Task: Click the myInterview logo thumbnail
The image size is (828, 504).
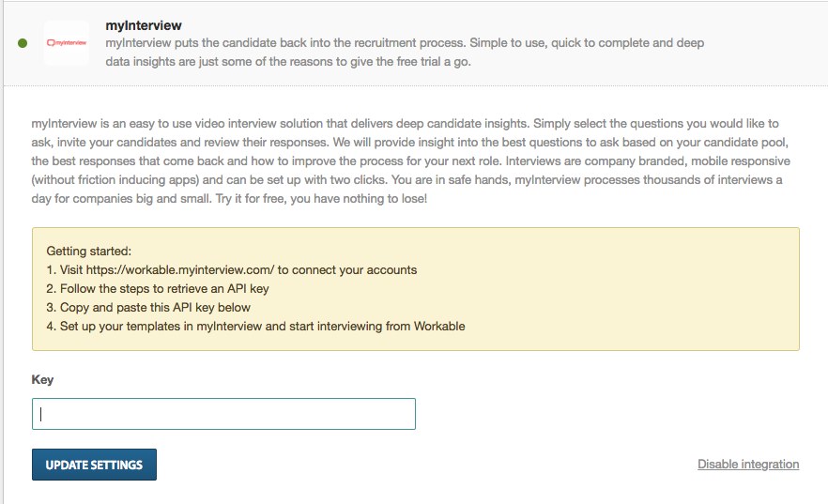Action: click(67, 43)
